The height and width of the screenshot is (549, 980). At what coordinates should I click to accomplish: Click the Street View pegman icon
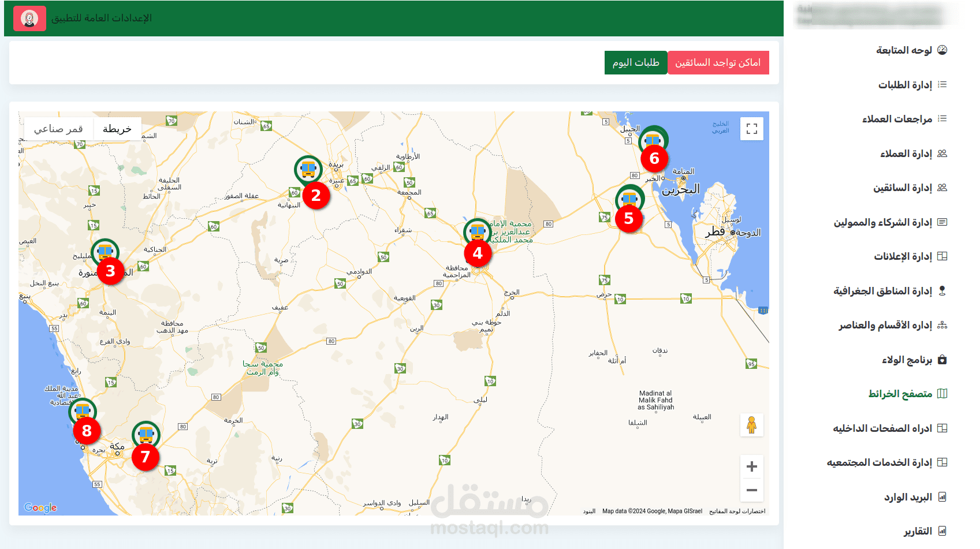752,425
